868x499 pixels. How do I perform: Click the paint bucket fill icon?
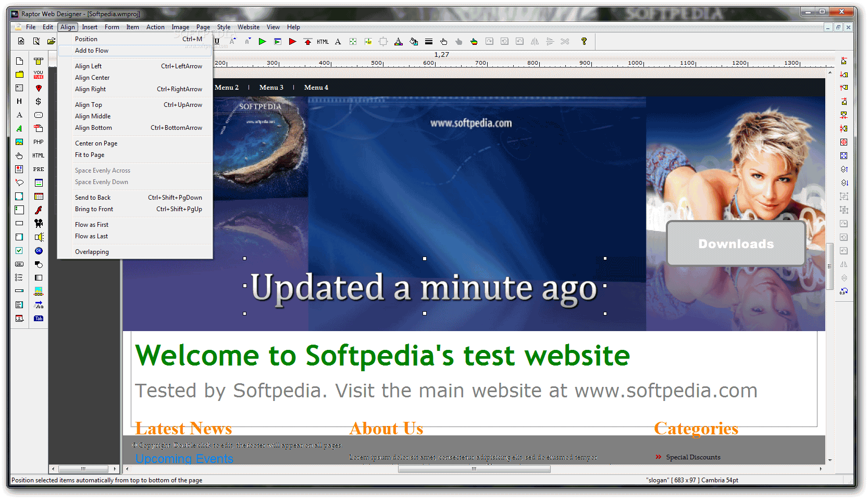click(413, 41)
